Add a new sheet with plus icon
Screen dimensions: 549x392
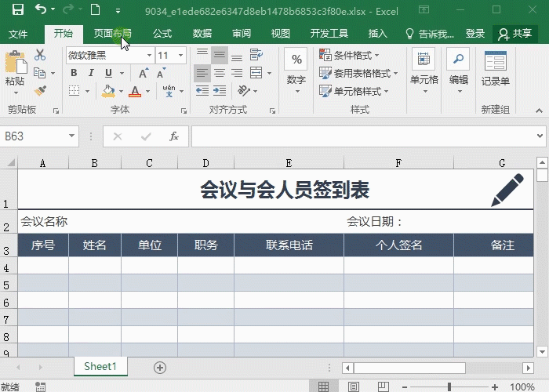point(160,367)
